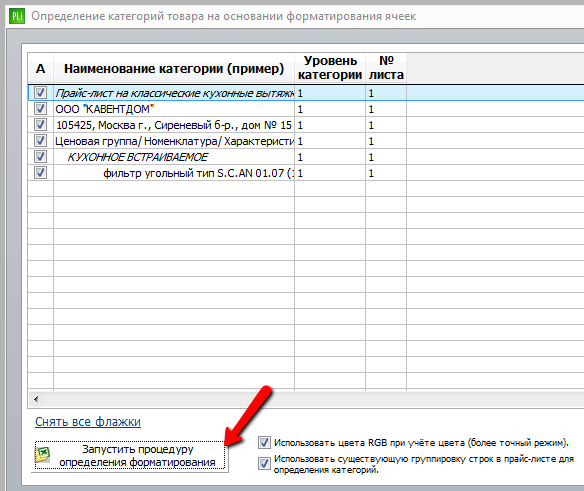This screenshot has height=491, width=584.
Task: Click category level cell of КАВЕНТДОМ row
Action: (330, 109)
